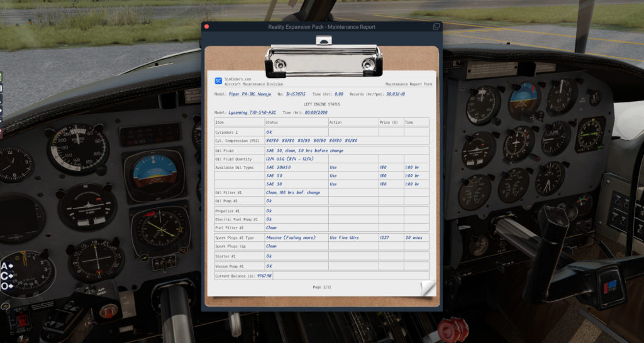Viewport: 644px width, 343px height.
Task: Pop out the Maintenance Report window
Action: 436,26
